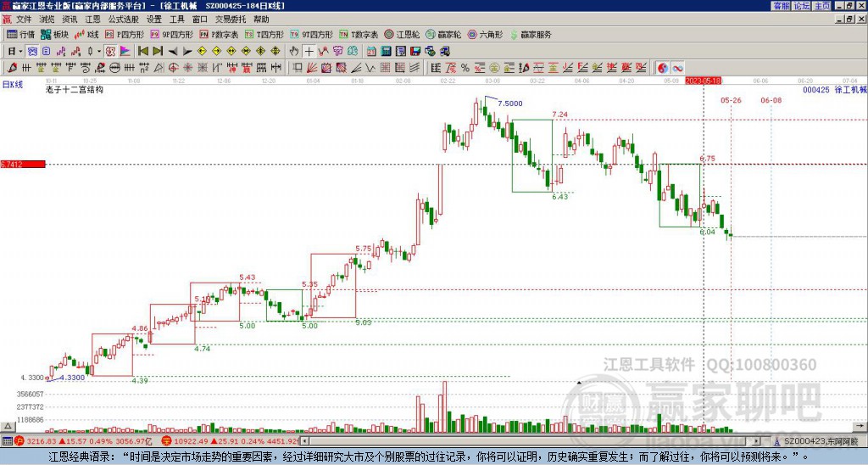The image size is (868, 465).
Task: Click the calendar icon in toolbar
Action: pyautogui.click(x=371, y=51)
